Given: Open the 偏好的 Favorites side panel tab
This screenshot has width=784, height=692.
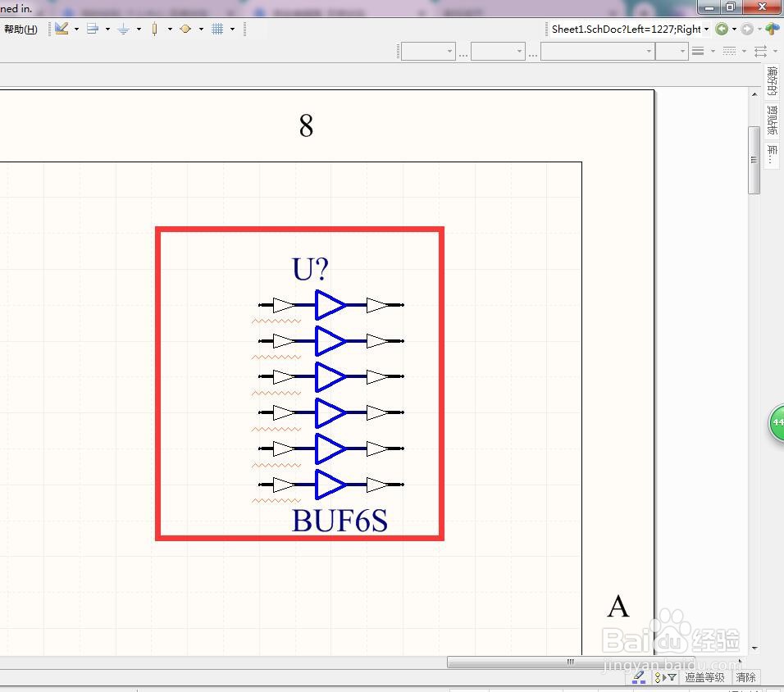Looking at the screenshot, I should [x=773, y=81].
